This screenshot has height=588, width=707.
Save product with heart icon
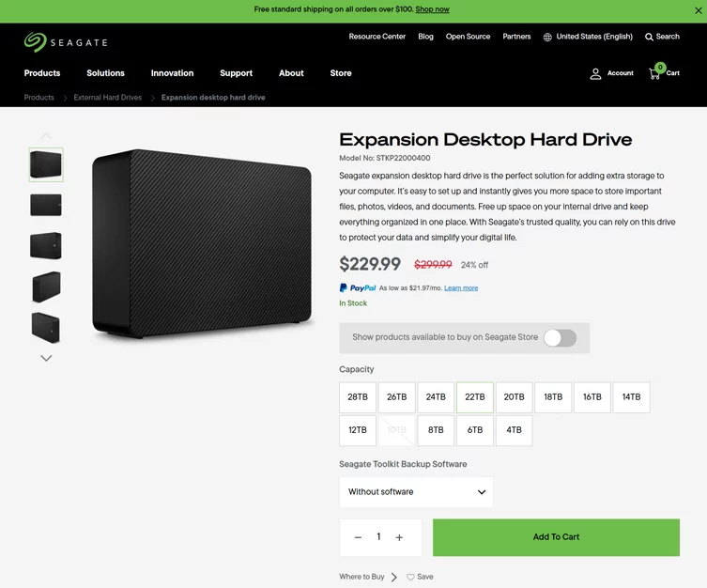pos(410,577)
